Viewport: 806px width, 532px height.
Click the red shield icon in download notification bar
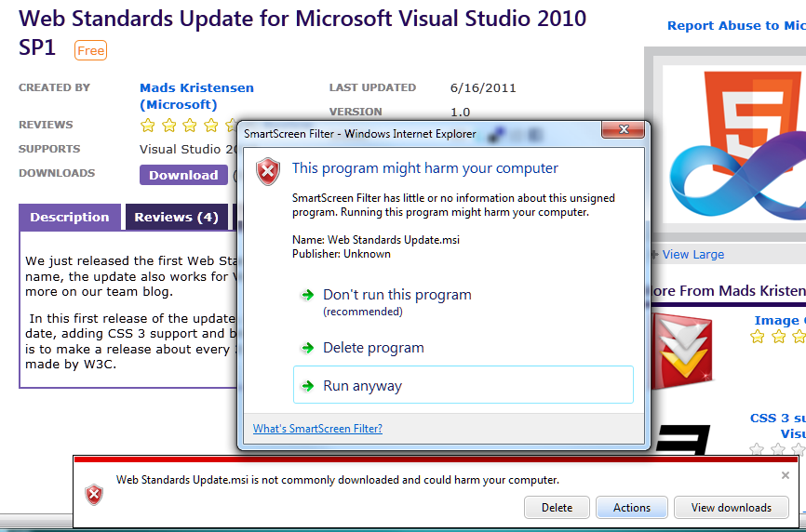pos(94,495)
